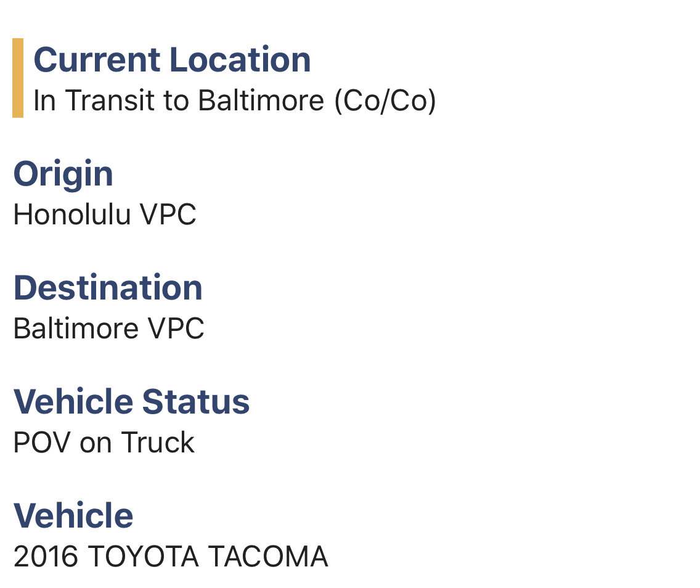The width and height of the screenshot is (700, 588).
Task: Click the word Baltimore in current location
Action: [x=261, y=100]
